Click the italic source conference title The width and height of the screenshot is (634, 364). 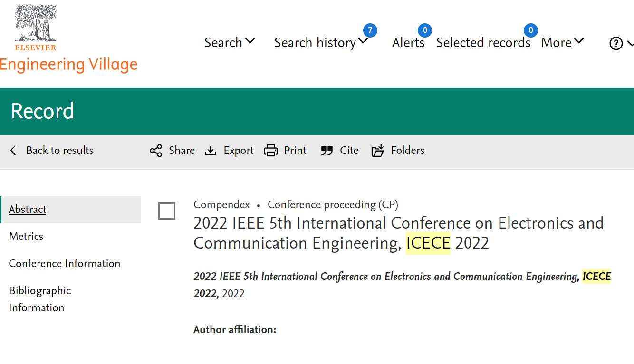click(402, 285)
